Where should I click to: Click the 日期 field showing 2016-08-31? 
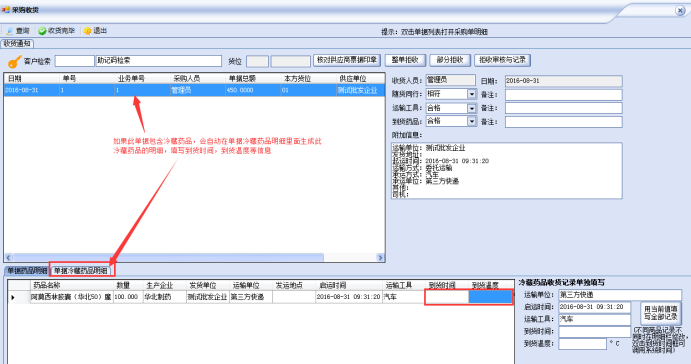click(x=564, y=81)
